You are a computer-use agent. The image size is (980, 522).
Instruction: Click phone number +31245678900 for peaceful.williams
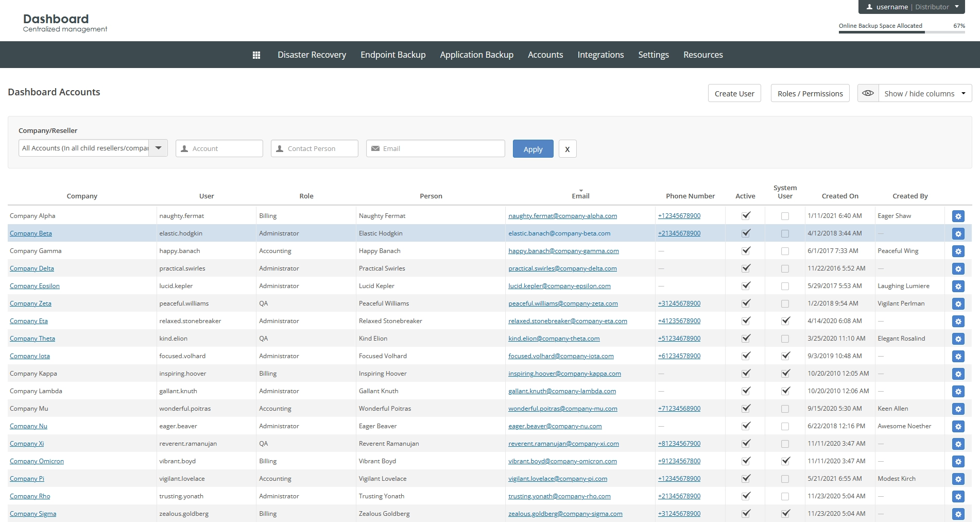tap(679, 304)
